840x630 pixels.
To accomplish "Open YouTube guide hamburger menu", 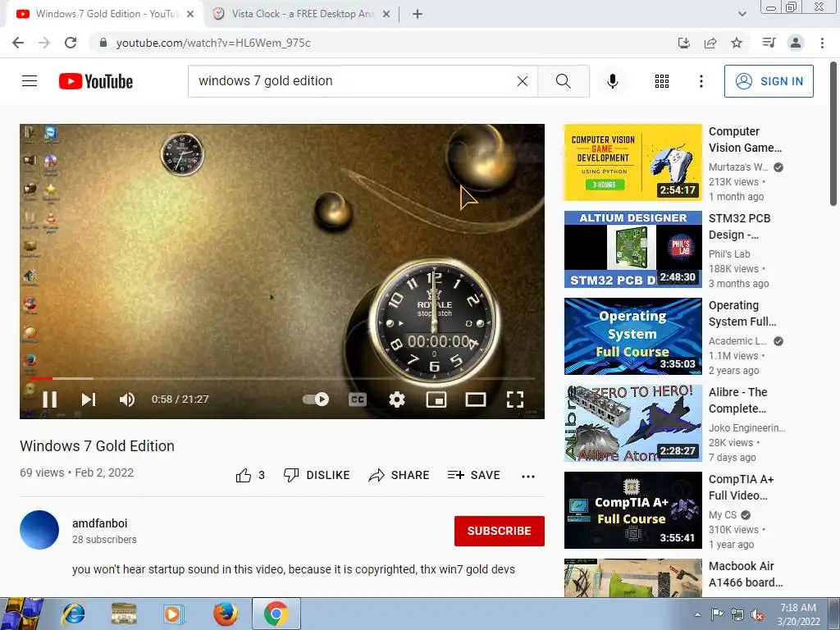I will tap(30, 81).
